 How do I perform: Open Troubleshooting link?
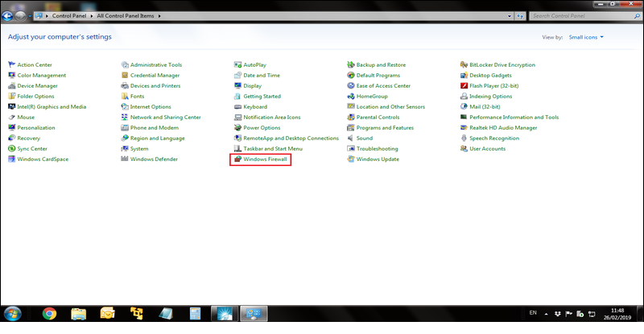(x=377, y=149)
